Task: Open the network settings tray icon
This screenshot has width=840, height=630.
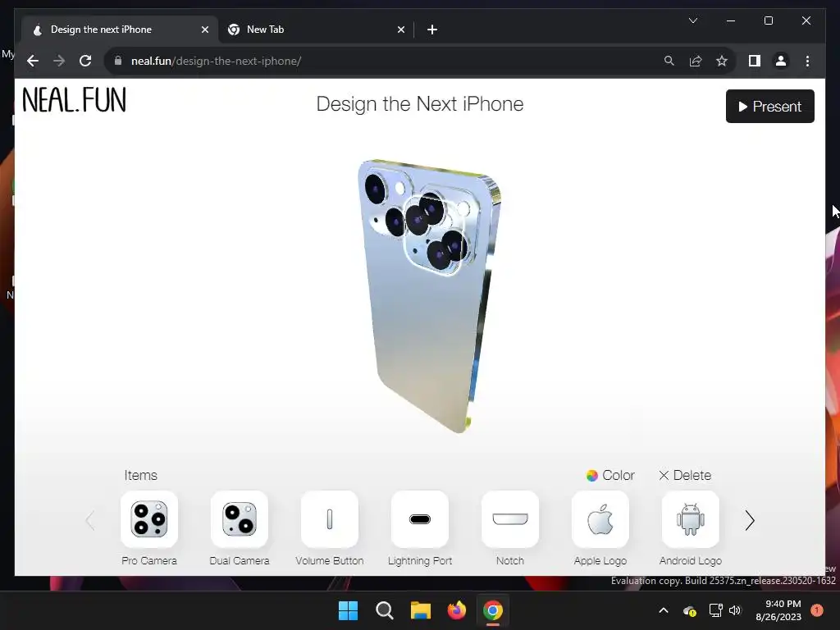Action: pyautogui.click(x=715, y=610)
